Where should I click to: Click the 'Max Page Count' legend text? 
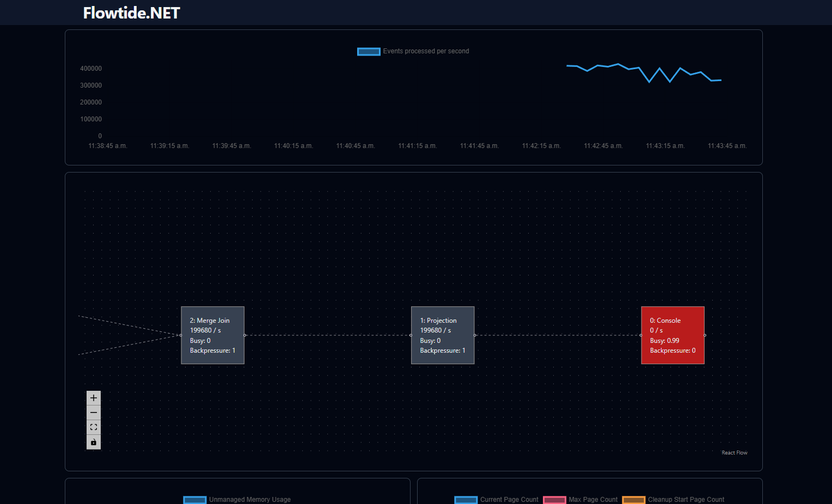[593, 500]
